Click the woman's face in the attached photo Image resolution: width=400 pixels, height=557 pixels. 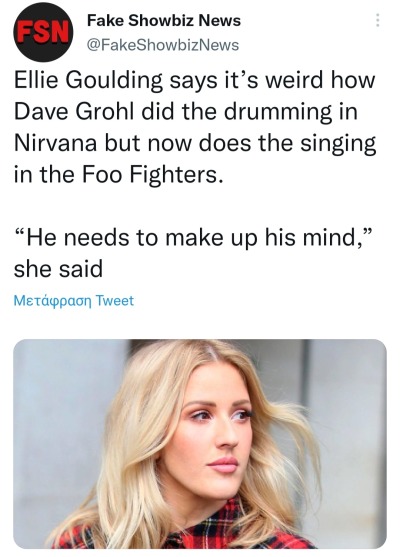[x=215, y=437]
